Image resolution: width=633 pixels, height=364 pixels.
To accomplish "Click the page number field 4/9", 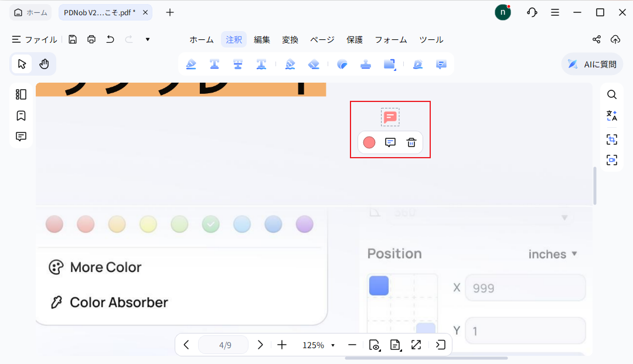I will (225, 345).
